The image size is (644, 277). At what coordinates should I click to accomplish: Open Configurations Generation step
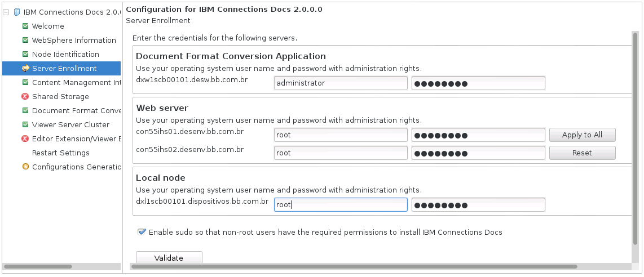click(x=76, y=167)
